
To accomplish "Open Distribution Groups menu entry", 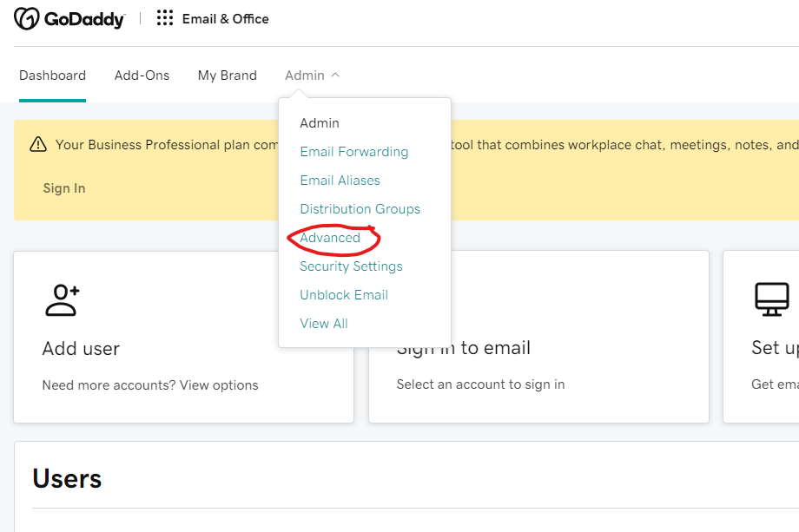I will (360, 209).
